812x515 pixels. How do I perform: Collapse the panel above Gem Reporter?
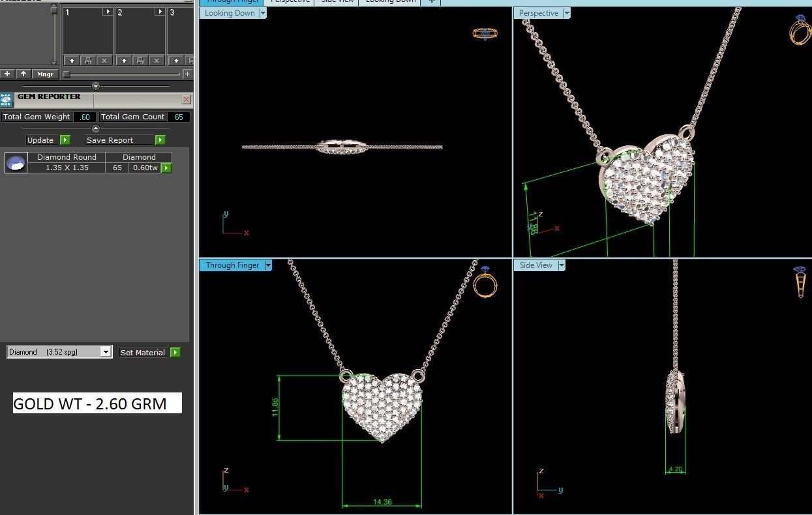pos(96,86)
